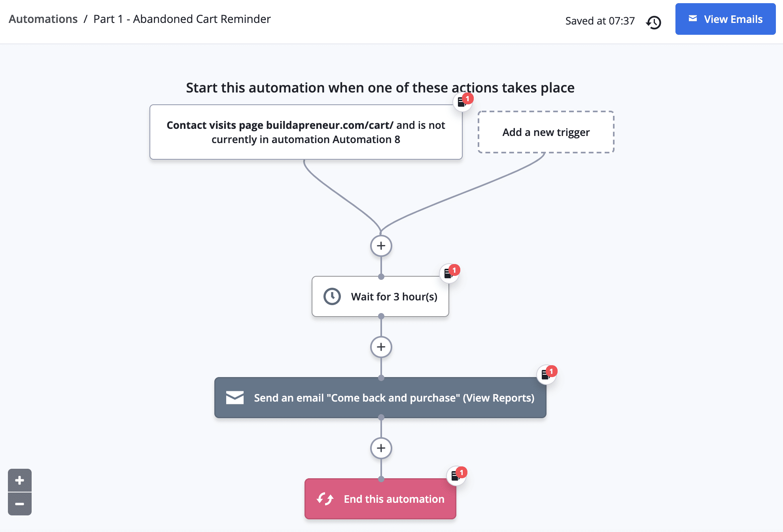Click View Emails button top right

725,19
